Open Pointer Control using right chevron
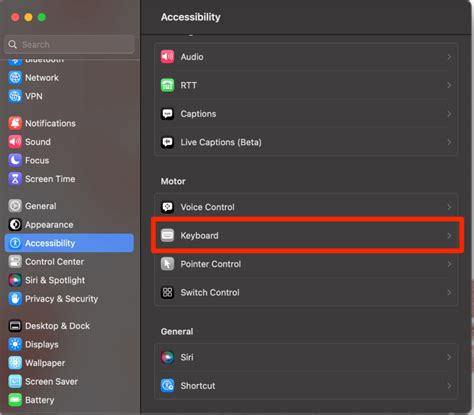The width and height of the screenshot is (474, 415). pos(449,264)
